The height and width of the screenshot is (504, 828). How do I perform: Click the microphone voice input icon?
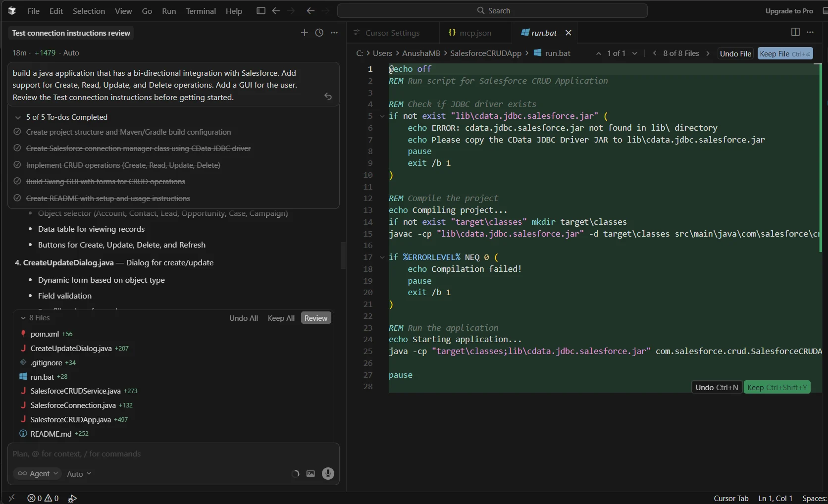(328, 474)
